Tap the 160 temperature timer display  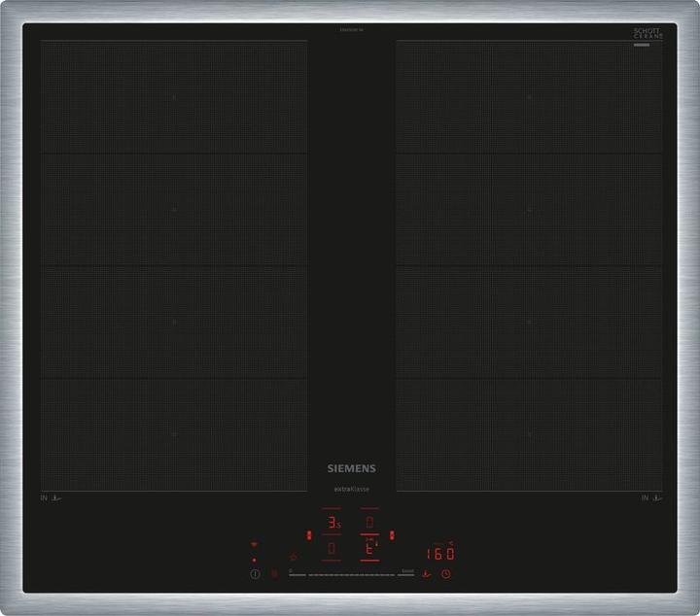pos(440,553)
